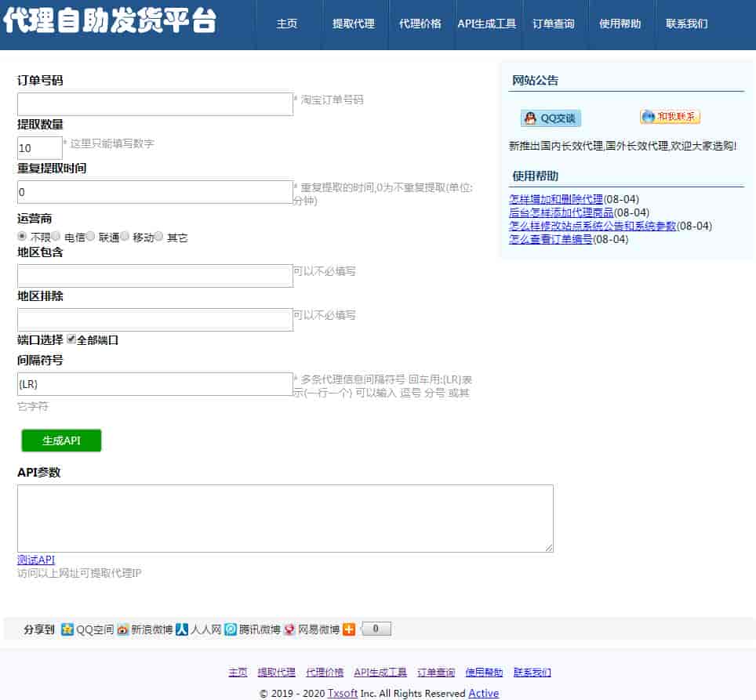Open 订单查询 from the top menu
Image resolution: width=756 pixels, height=700 pixels.
(553, 24)
